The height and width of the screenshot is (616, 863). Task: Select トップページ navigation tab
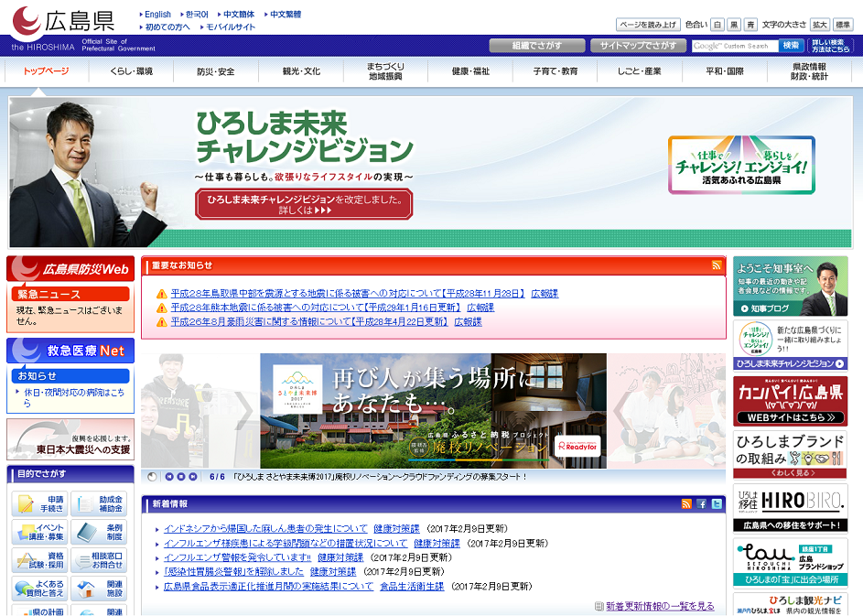point(47,71)
